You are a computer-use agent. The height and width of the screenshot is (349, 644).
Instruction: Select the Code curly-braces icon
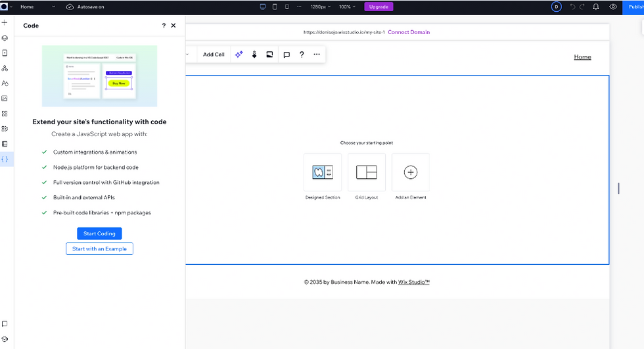tap(5, 159)
